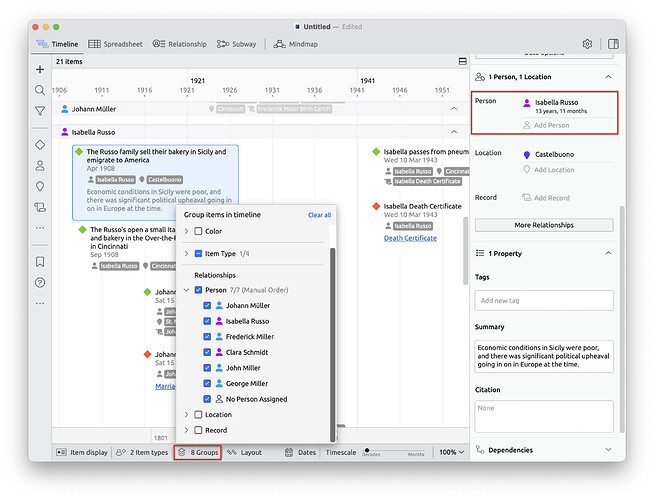Expand the Color group options
Viewport: 655px width, 500px height.
point(186,231)
